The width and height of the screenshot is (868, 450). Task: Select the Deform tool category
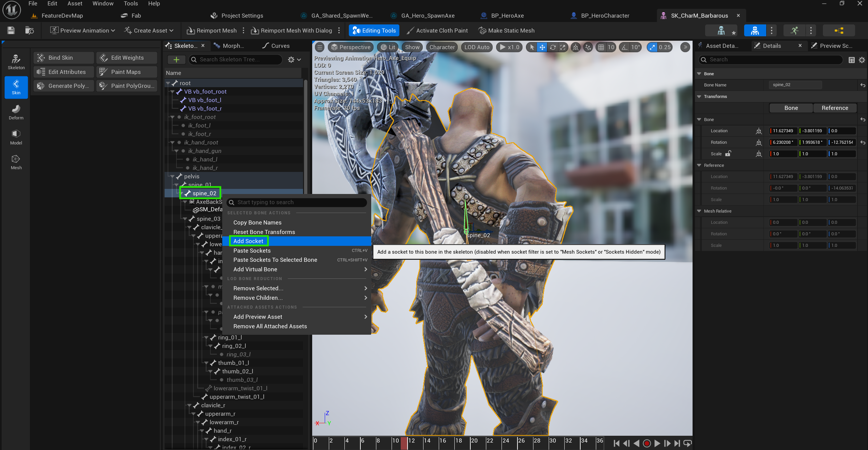16,112
